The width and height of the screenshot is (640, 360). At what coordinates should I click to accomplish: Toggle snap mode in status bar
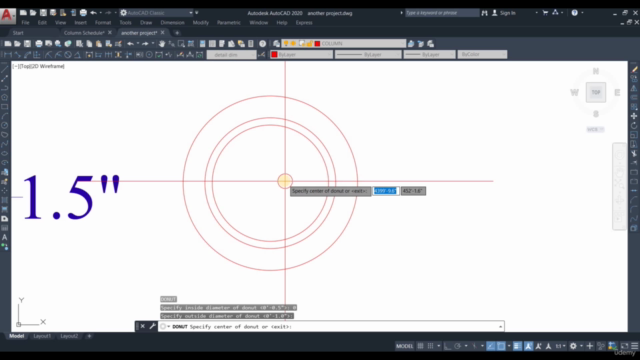point(430,346)
